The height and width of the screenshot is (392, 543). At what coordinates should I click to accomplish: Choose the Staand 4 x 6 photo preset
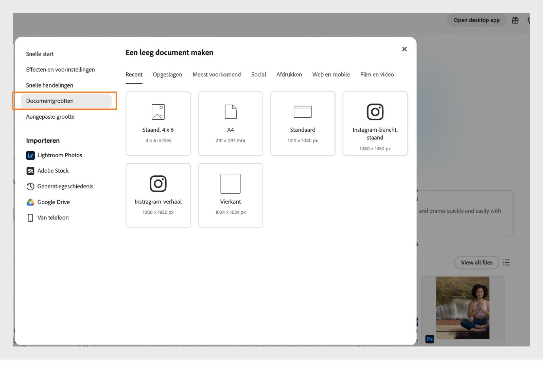(x=158, y=124)
